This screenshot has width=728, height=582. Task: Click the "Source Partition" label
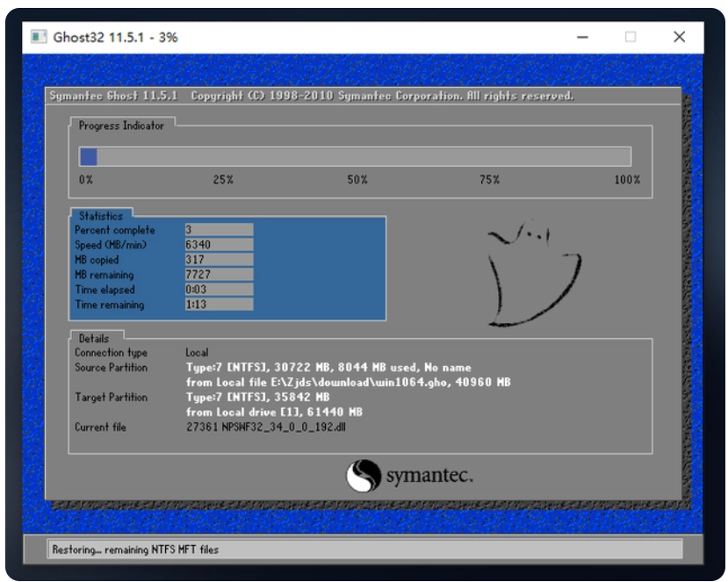tap(111, 368)
